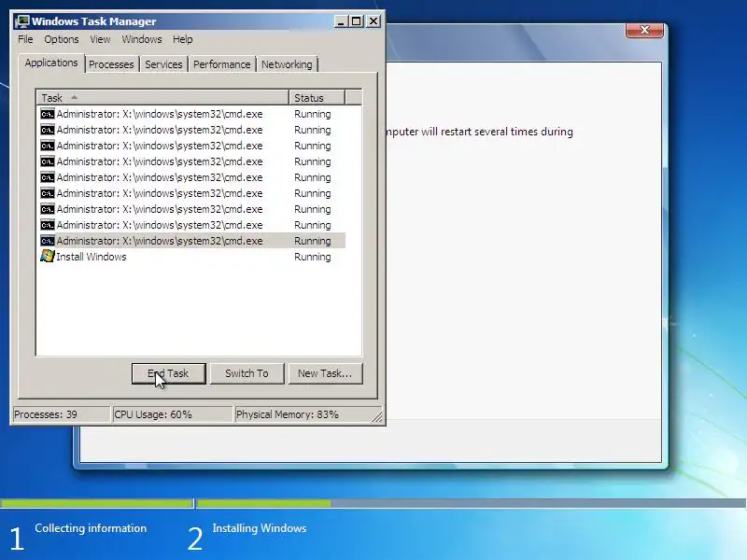The height and width of the screenshot is (560, 747).
Task: Switch to the Services tab
Action: point(163,64)
